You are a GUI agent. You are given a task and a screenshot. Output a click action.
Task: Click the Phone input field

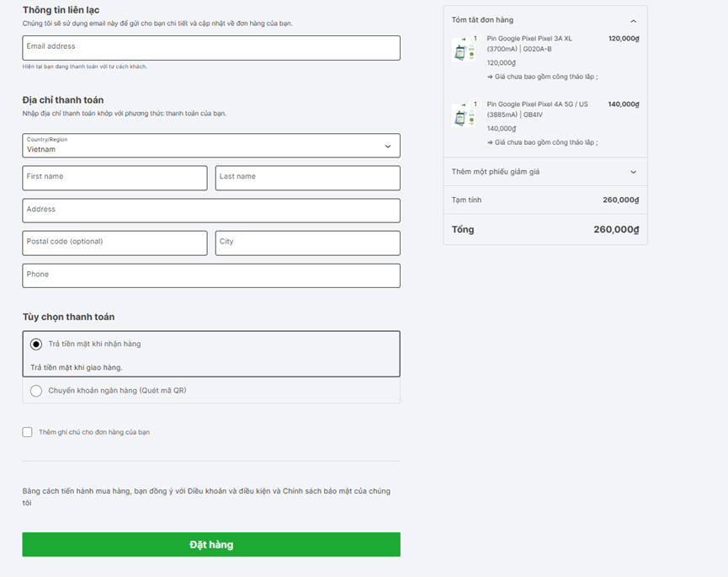click(210, 275)
